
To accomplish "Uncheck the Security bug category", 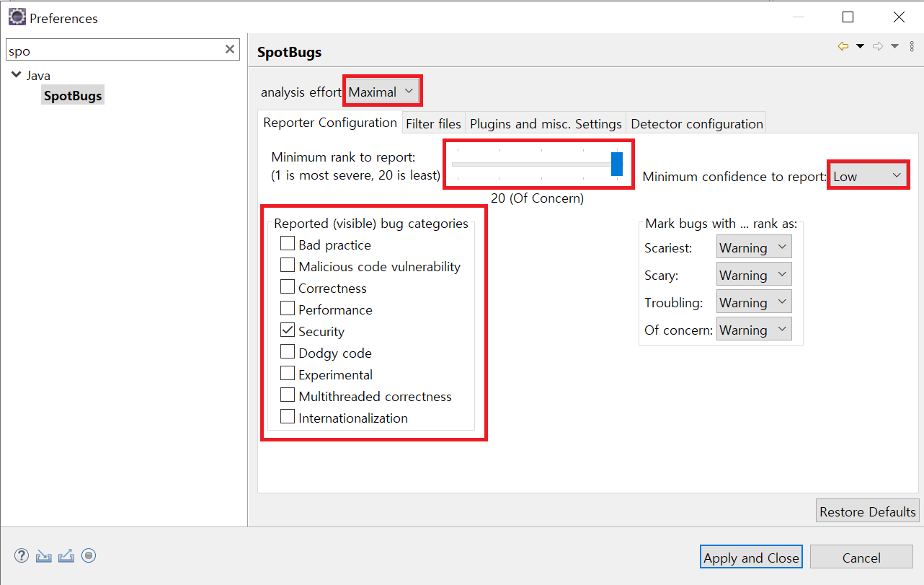I will click(288, 330).
